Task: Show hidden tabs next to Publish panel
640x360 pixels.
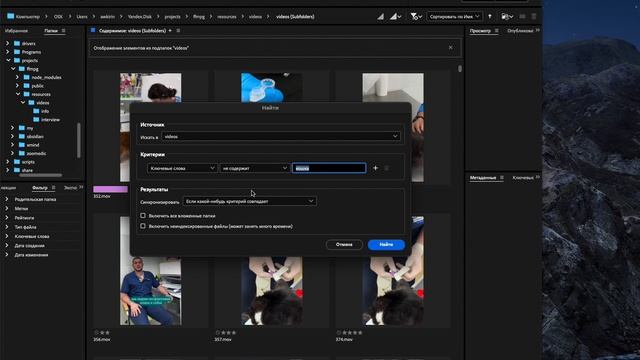Action: tap(538, 31)
